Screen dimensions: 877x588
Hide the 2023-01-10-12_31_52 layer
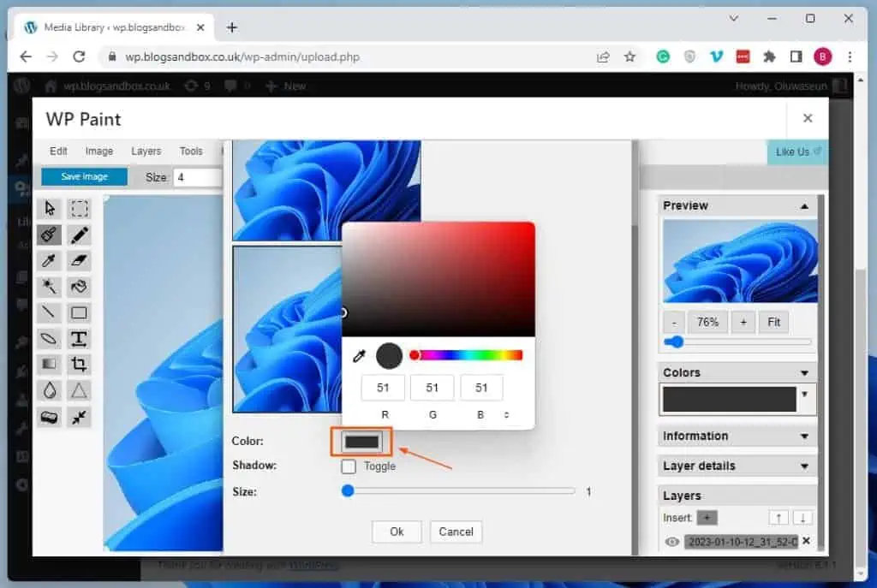tap(672, 542)
